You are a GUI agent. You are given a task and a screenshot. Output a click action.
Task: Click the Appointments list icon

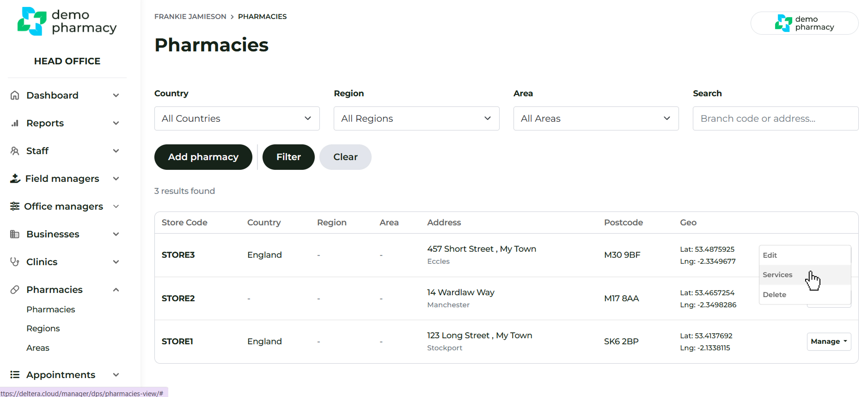tap(15, 375)
